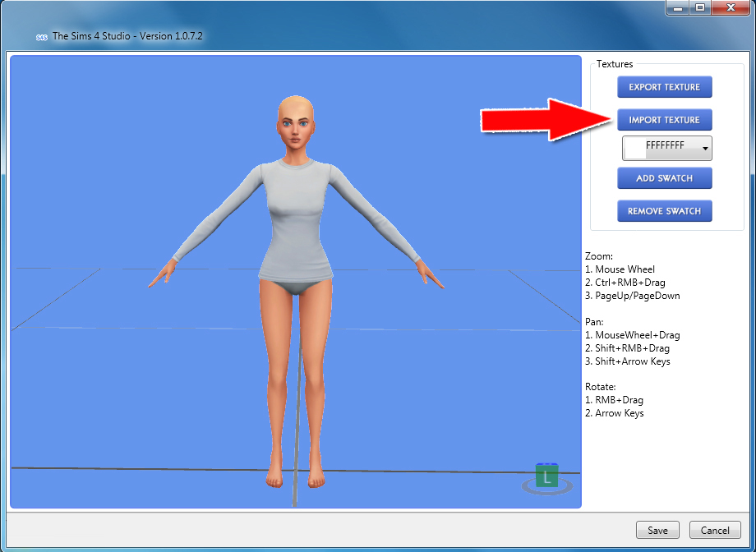The height and width of the screenshot is (552, 756).
Task: Cancel the studio edit dialog
Action: (715, 531)
